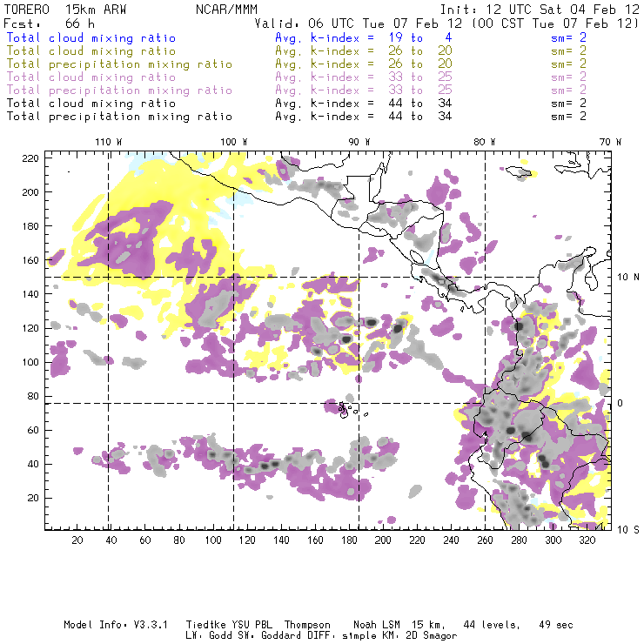Click the '(00 CST Tue 07 Feb 12)' local time text
Viewport: 644px width, 644px height.
(x=555, y=23)
